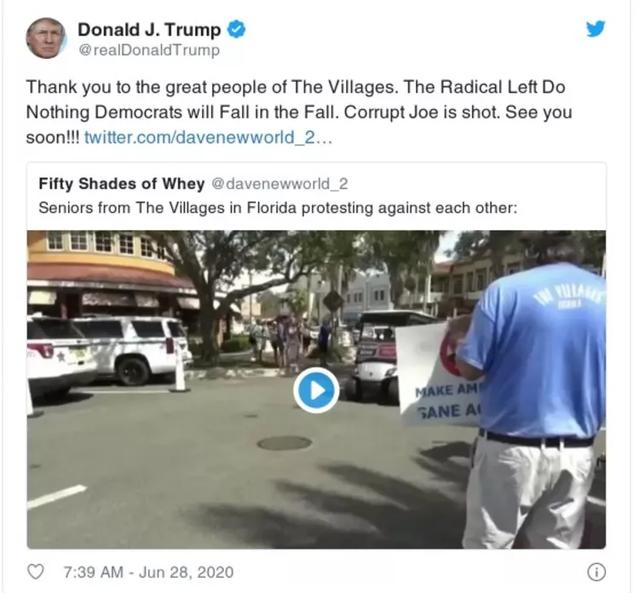The width and height of the screenshot is (640, 593).
Task: Click the blue verified badge
Action: pyautogui.click(x=236, y=30)
